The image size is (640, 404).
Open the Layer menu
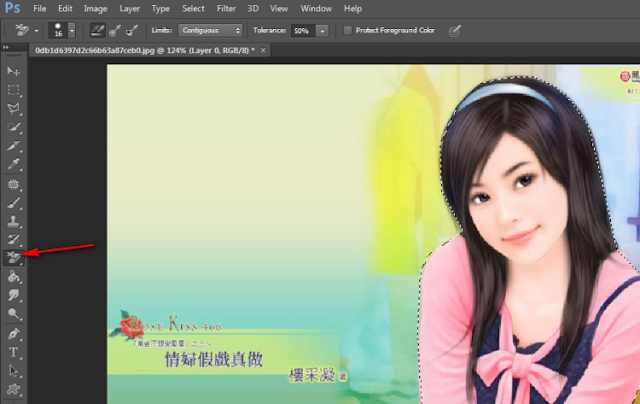click(129, 8)
